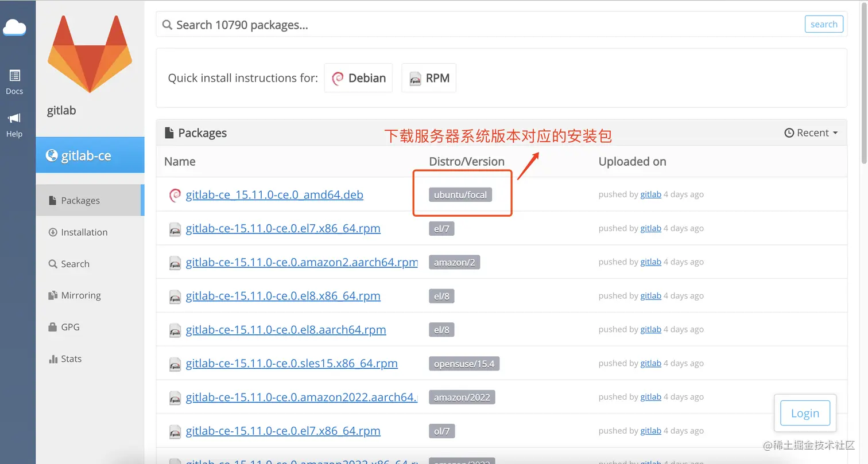Click RPM icon beside sles15.x86_64 package
Viewport: 868px width, 464px height.
pyautogui.click(x=175, y=364)
